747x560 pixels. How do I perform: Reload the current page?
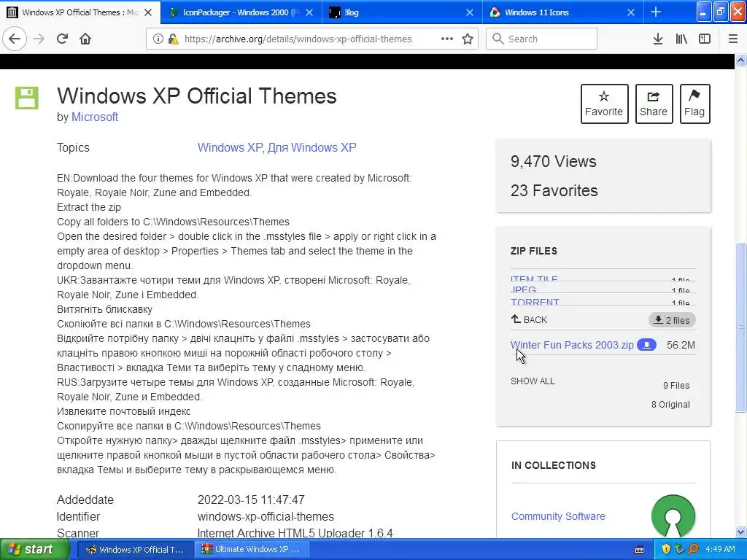coord(62,39)
